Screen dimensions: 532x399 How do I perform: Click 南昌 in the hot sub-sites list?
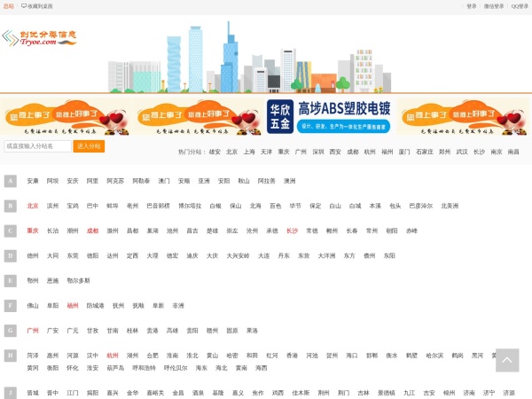(513, 152)
